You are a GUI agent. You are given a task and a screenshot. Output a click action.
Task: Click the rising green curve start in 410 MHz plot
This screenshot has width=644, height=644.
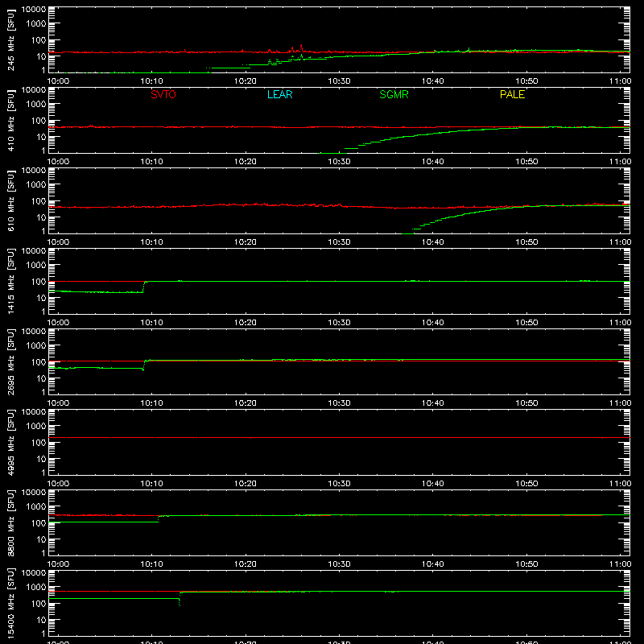[333, 153]
